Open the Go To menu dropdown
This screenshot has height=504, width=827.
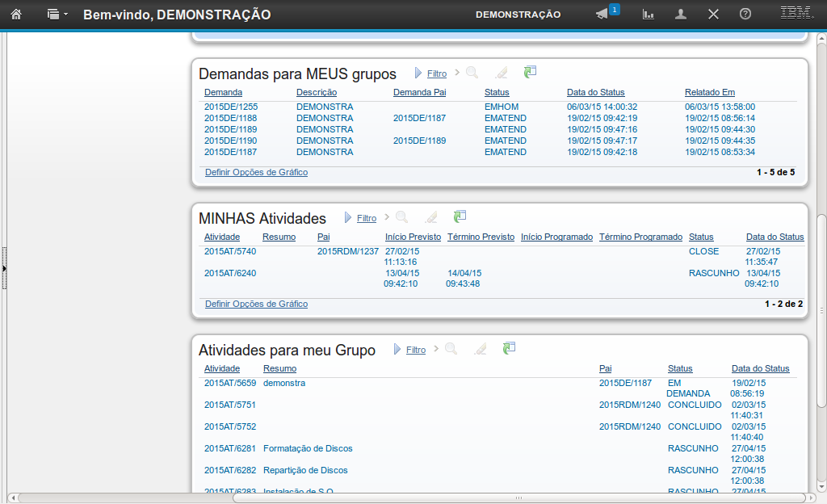(57, 15)
